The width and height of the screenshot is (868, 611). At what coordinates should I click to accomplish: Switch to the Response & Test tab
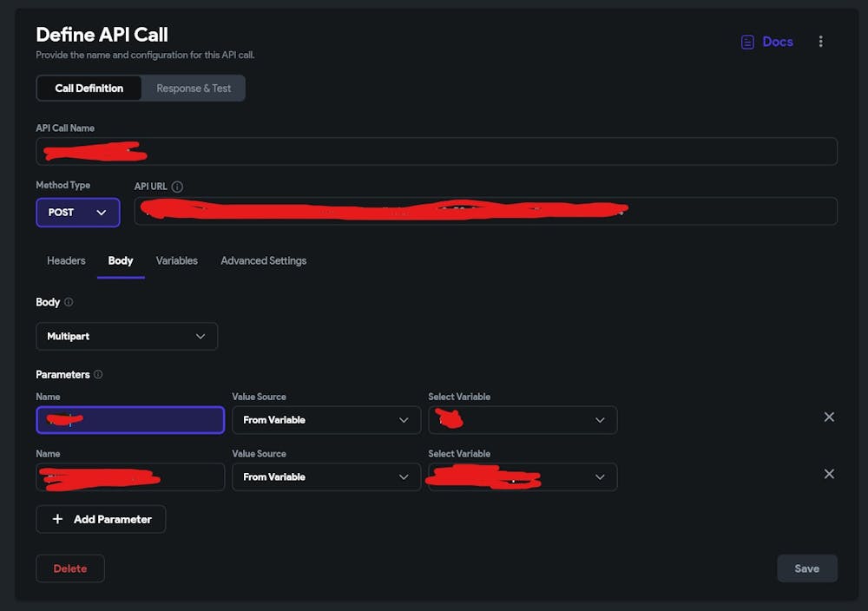click(193, 88)
